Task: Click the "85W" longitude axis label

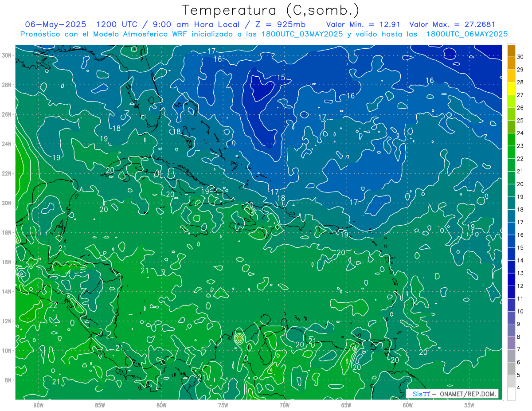Action: (x=100, y=405)
